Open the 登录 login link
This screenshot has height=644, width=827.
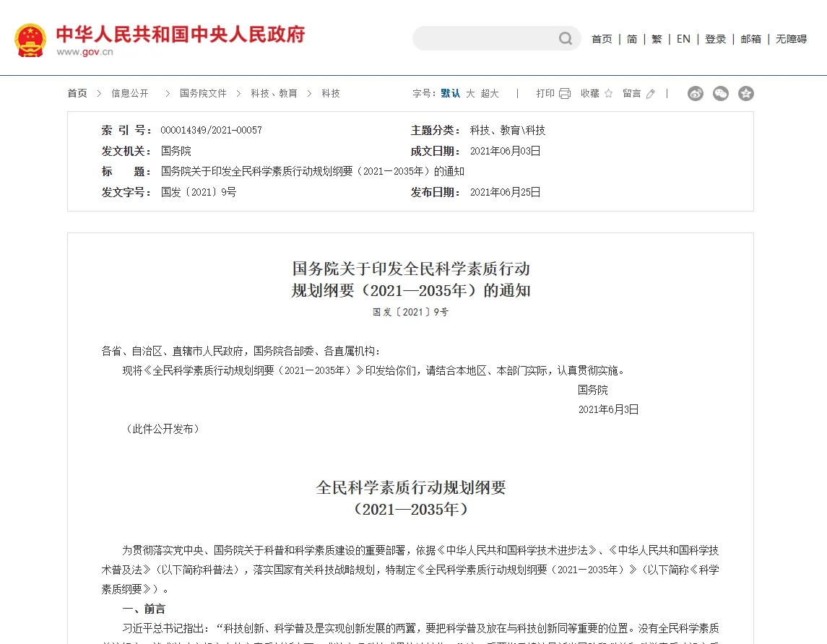click(716, 39)
